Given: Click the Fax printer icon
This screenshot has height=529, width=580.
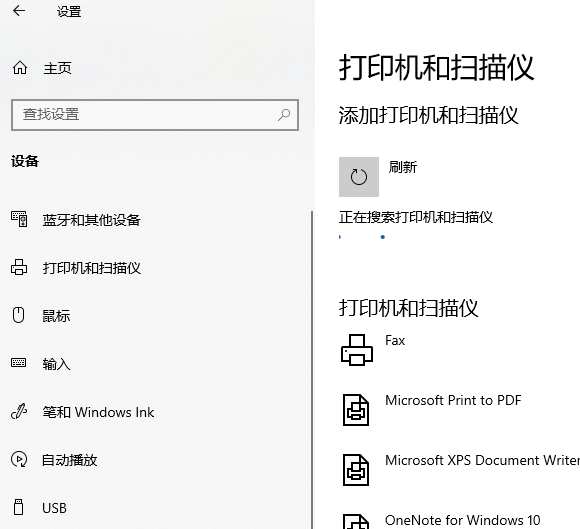Looking at the screenshot, I should tap(357, 350).
